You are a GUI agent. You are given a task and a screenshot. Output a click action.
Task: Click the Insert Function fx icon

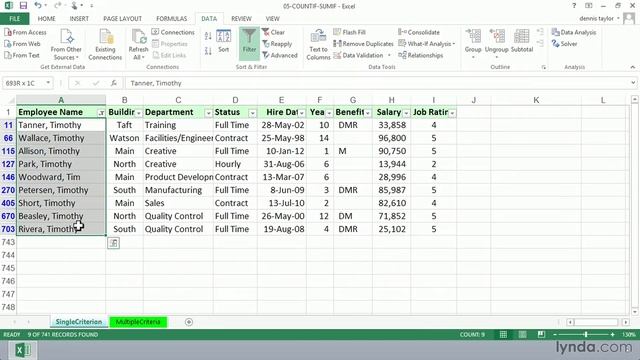pyautogui.click(x=114, y=83)
